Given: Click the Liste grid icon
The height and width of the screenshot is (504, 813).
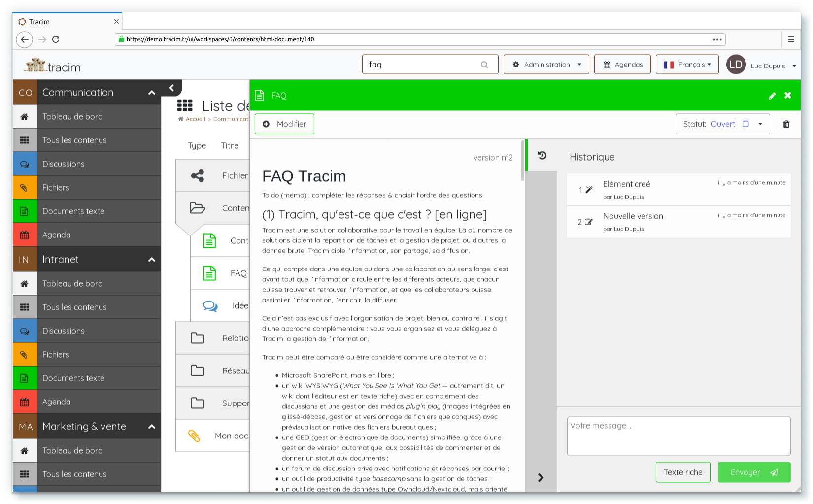Looking at the screenshot, I should (185, 105).
